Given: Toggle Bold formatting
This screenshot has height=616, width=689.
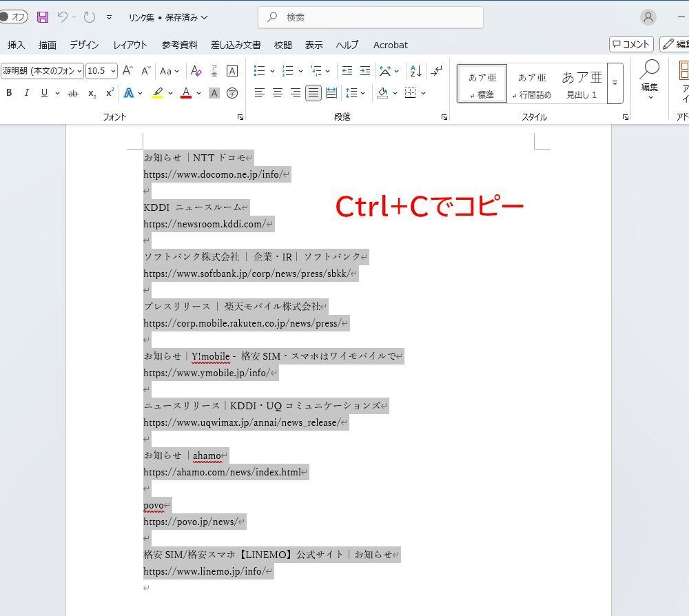Looking at the screenshot, I should click(9, 93).
